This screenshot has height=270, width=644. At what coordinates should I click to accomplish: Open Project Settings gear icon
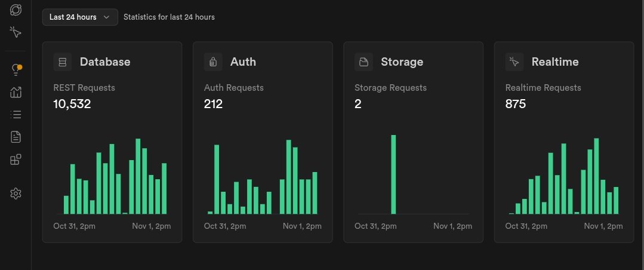tap(16, 194)
